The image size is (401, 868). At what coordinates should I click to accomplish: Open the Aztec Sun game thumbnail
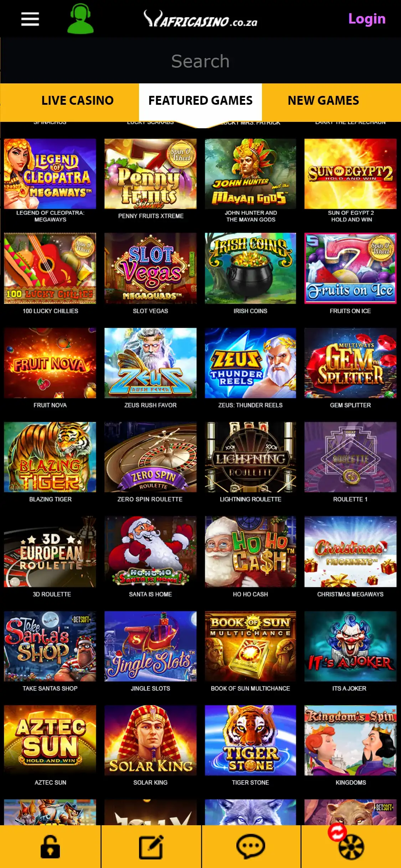pos(50,740)
